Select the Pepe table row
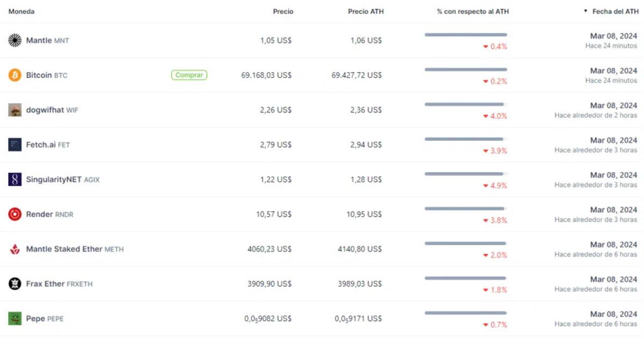Image resolution: width=644 pixels, height=340 pixels. click(x=322, y=318)
